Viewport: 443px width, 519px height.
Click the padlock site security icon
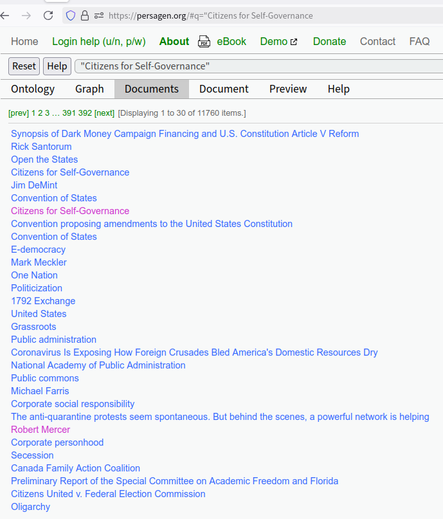[85, 15]
